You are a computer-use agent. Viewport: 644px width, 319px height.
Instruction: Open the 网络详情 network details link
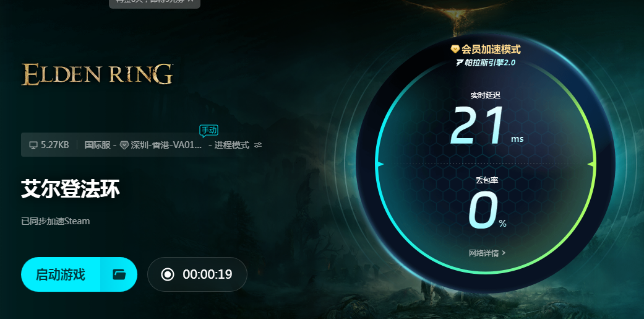click(484, 253)
